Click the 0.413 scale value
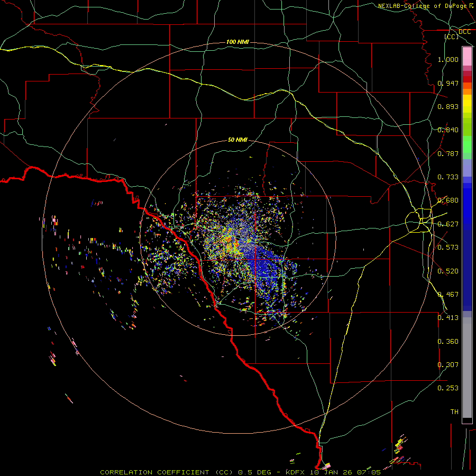The height and width of the screenshot is (476, 476). click(448, 318)
